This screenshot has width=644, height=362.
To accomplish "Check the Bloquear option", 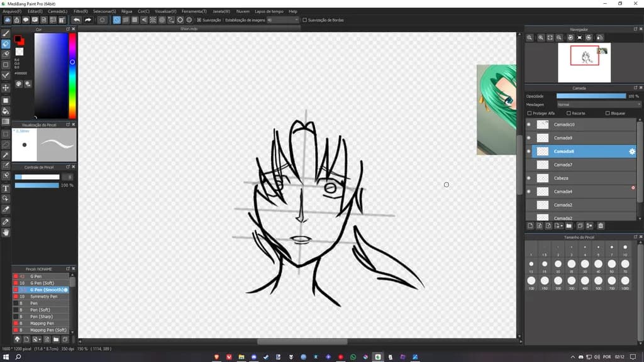I will [608, 113].
